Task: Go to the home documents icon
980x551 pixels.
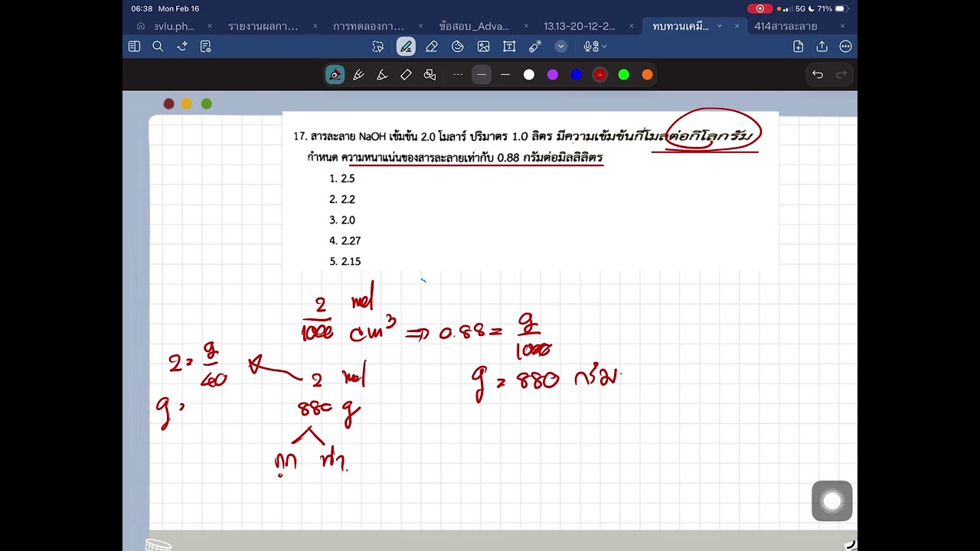Action: click(141, 26)
